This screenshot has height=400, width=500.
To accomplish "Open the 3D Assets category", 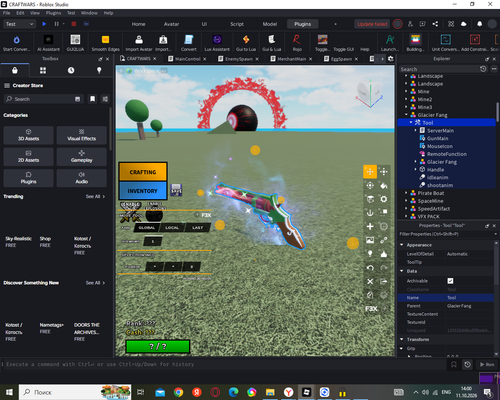I will pos(28,135).
